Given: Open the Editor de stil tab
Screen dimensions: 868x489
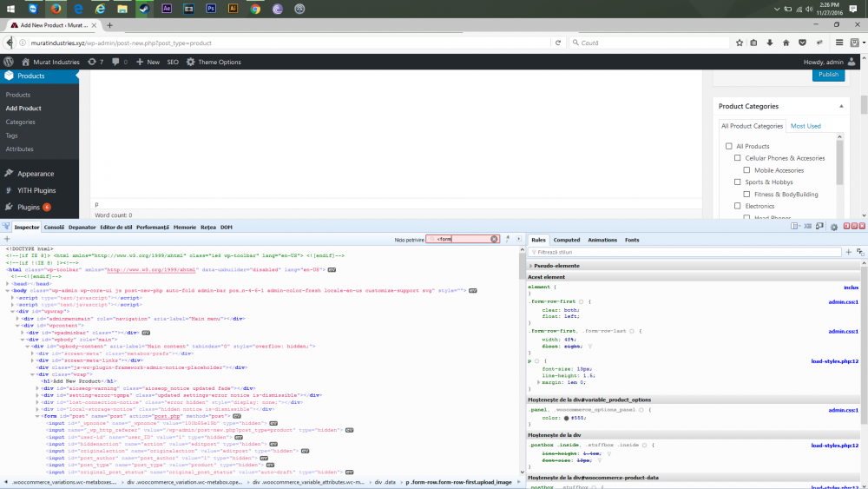Looking at the screenshot, I should pyautogui.click(x=115, y=227).
